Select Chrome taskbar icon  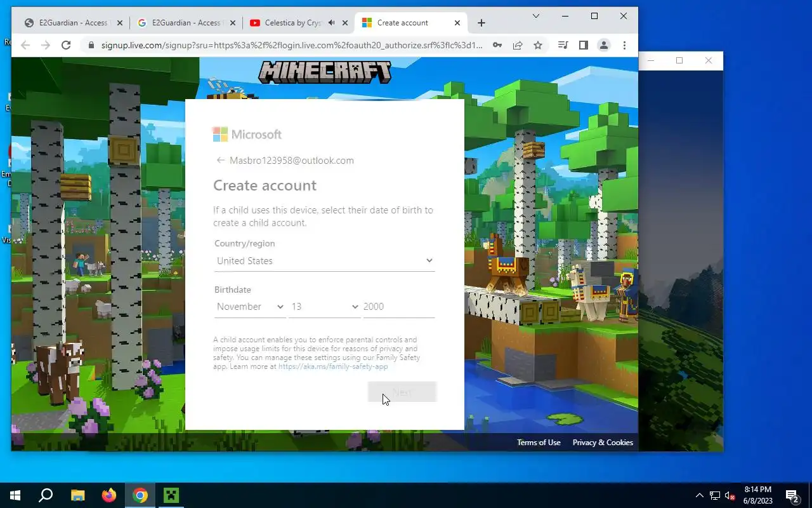140,495
